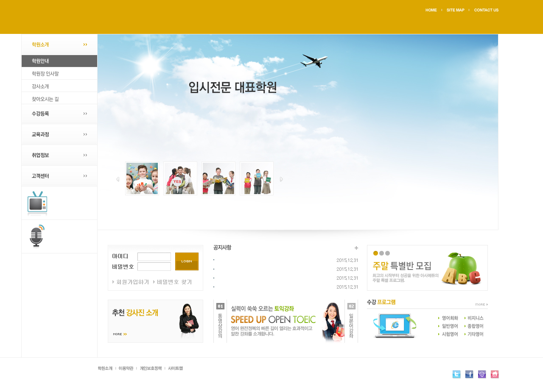Click the pink icon in the footer

click(x=495, y=374)
